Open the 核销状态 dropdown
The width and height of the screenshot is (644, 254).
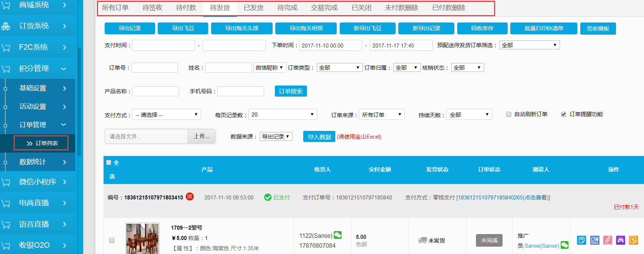[x=468, y=67]
